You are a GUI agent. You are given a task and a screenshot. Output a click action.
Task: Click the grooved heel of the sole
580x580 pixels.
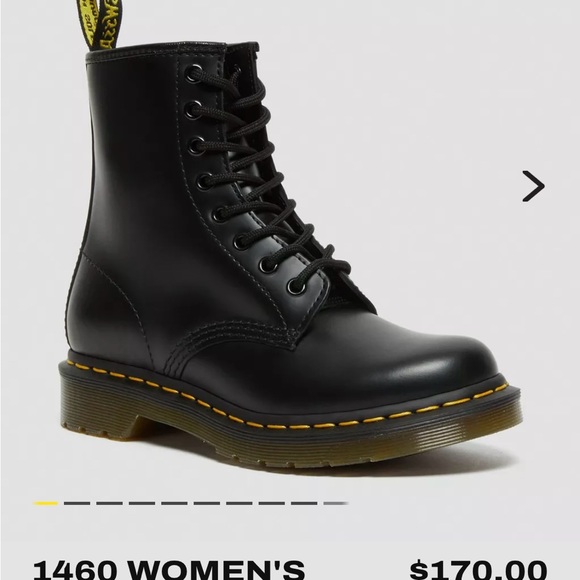coord(98,409)
